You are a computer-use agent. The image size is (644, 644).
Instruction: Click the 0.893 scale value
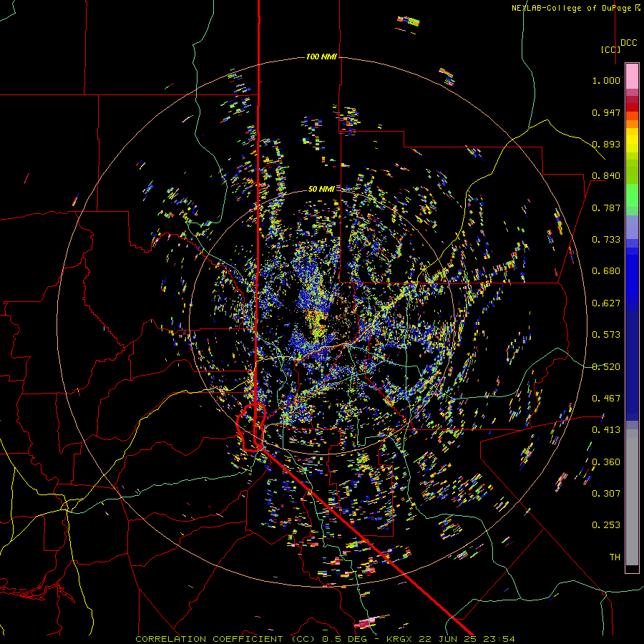point(606,144)
